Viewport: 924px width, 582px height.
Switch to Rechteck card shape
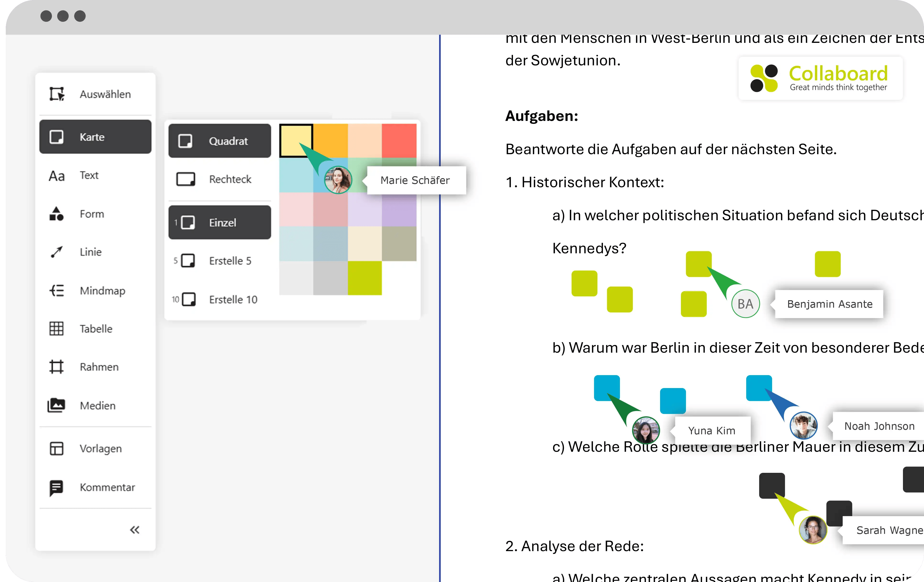click(219, 179)
